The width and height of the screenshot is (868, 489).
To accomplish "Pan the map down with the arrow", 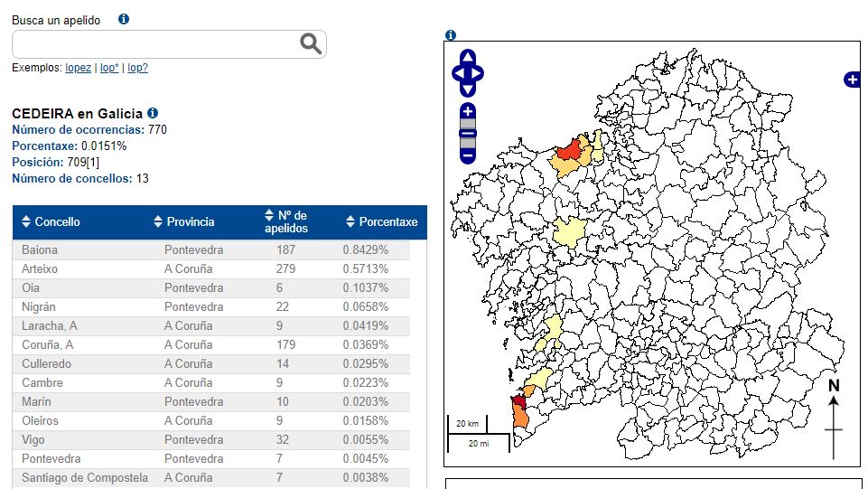I will 467,89.
